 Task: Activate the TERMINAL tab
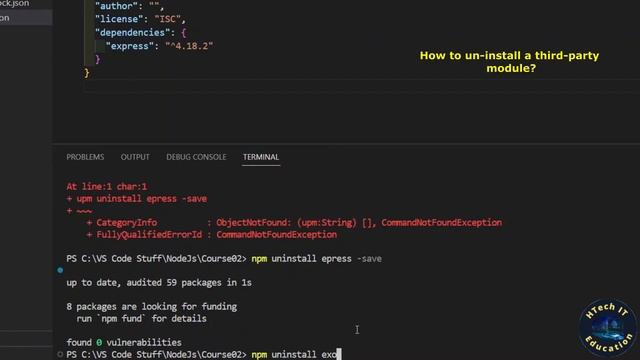(261, 157)
